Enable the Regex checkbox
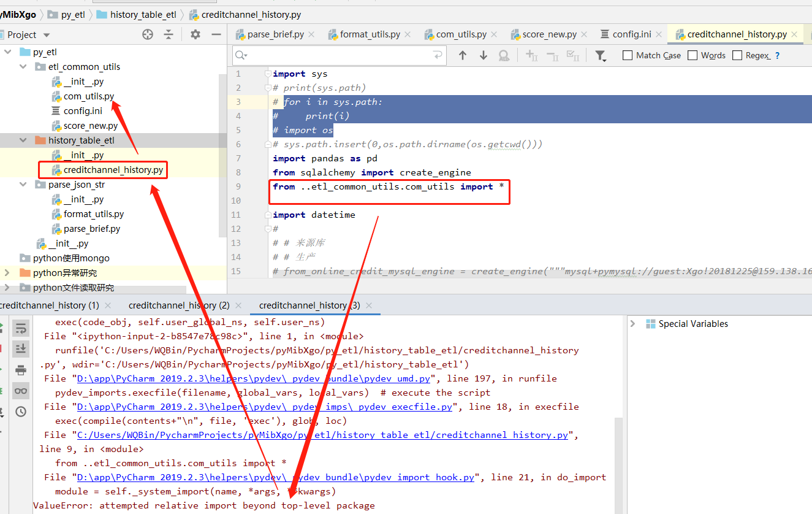812x514 pixels. click(737, 55)
